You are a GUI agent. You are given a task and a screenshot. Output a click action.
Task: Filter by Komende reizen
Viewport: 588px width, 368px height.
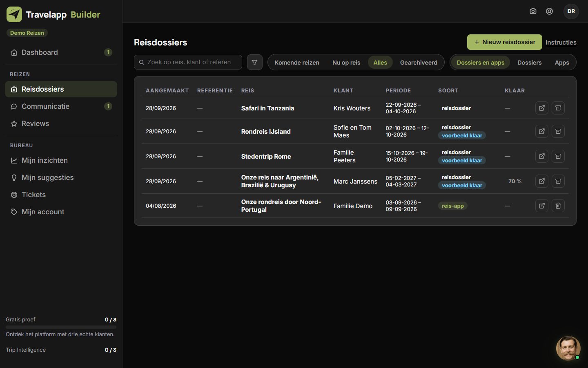click(x=297, y=63)
